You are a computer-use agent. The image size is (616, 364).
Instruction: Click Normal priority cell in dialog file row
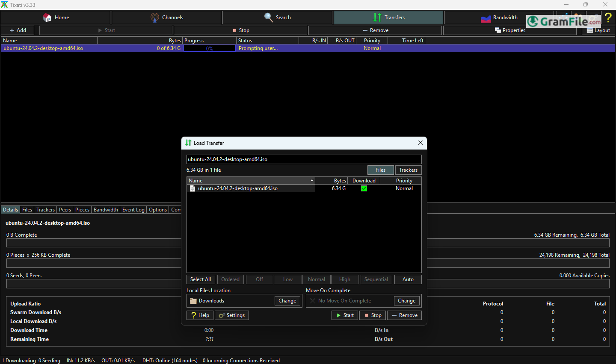404,188
